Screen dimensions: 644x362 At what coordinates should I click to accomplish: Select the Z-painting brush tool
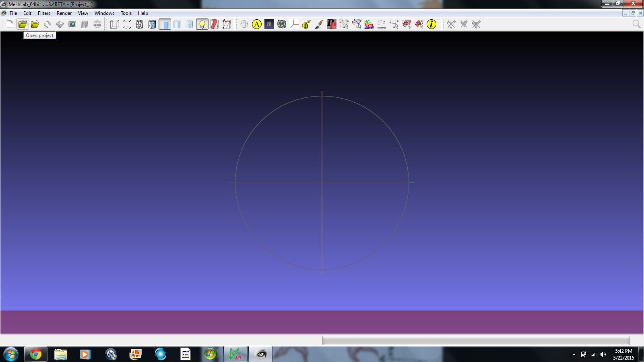pos(319,24)
